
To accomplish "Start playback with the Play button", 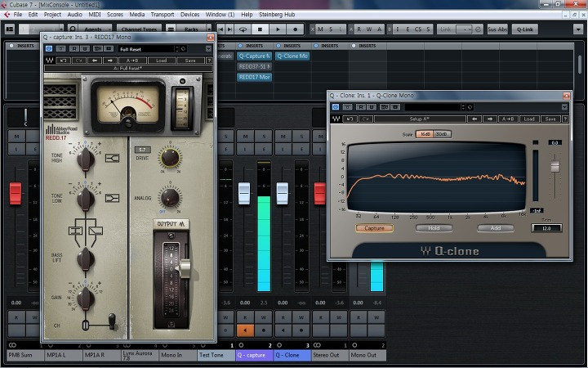I will coord(278,29).
